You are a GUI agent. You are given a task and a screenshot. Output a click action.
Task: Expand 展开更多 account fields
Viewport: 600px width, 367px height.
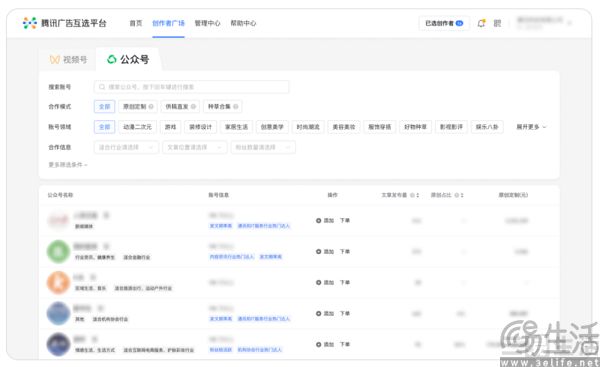[x=531, y=127]
